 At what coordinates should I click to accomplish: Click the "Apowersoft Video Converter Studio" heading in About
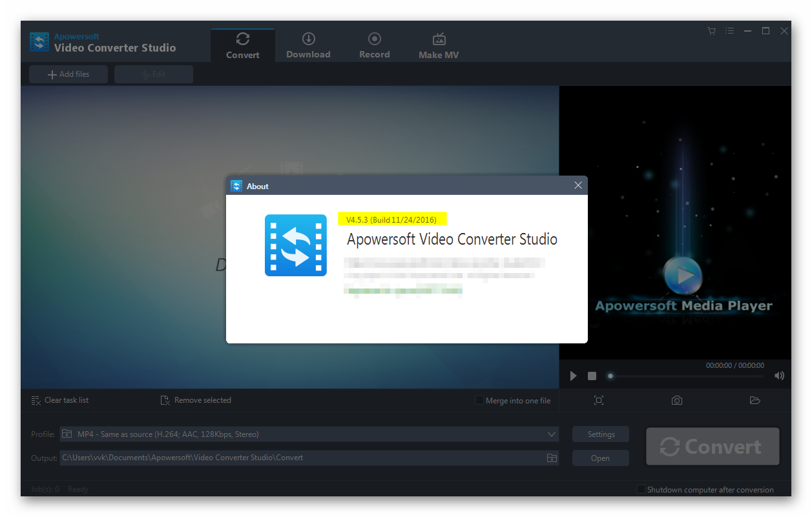point(452,239)
